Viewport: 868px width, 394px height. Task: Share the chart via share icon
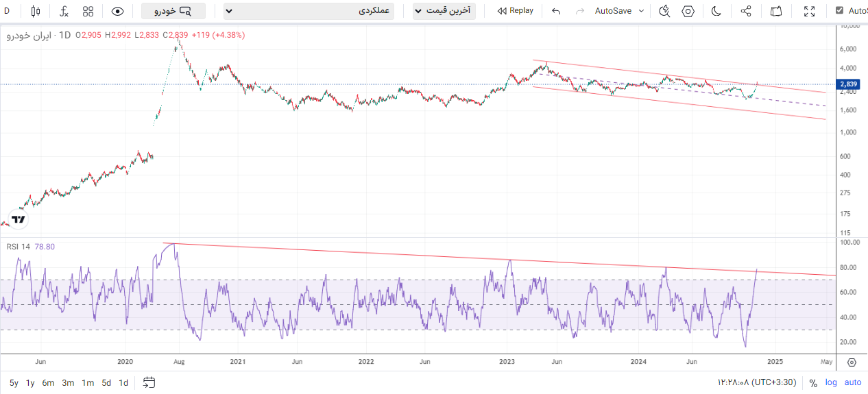point(747,11)
